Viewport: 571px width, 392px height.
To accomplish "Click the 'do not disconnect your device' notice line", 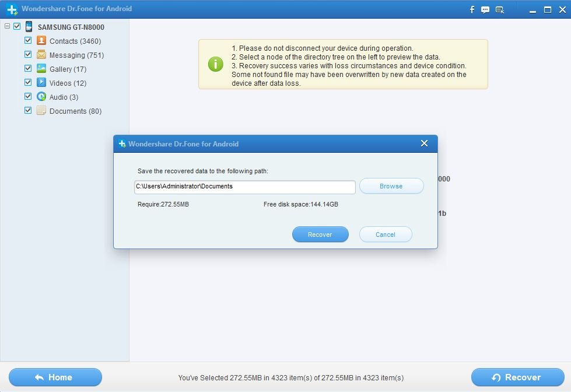I will [x=323, y=48].
